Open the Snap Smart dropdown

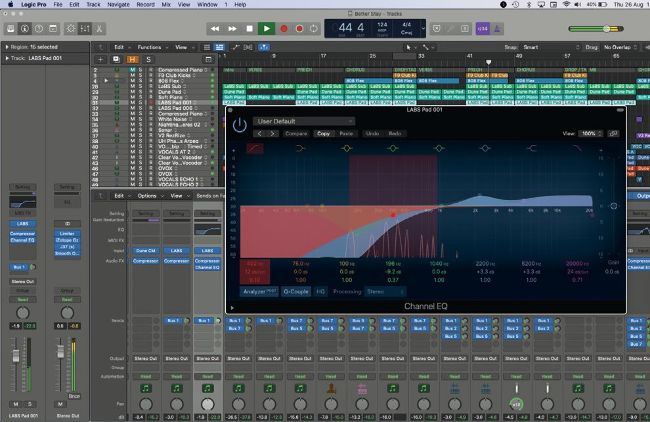click(551, 47)
